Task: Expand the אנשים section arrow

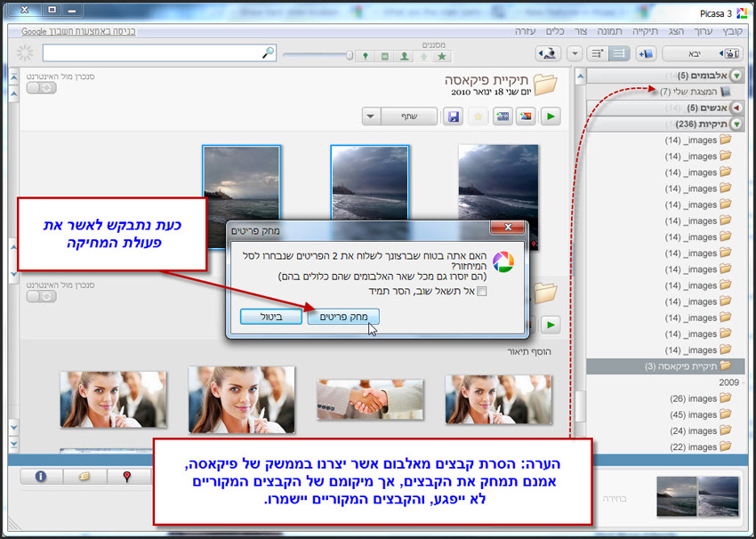Action: coord(736,108)
